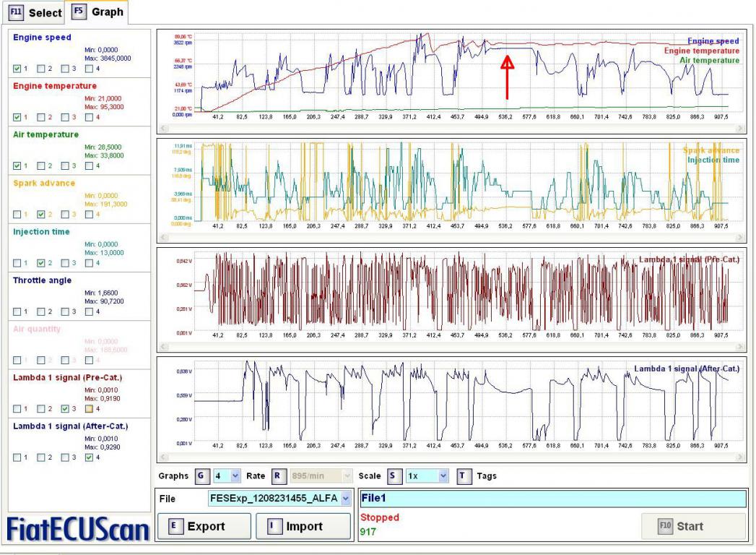Uncheck graph 4 for Lambda 1 After-Cat.
Image resolution: width=756 pixels, height=555 pixels.
point(89,457)
